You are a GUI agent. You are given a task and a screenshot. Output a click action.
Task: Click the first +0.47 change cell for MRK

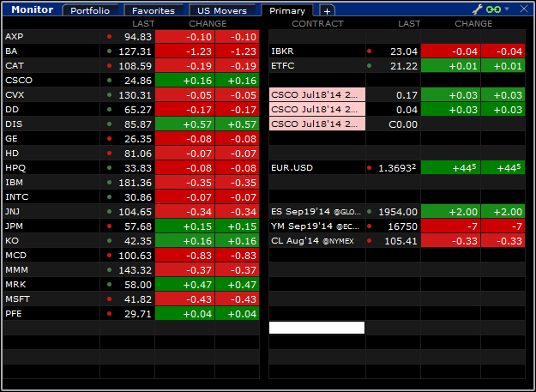pos(185,284)
